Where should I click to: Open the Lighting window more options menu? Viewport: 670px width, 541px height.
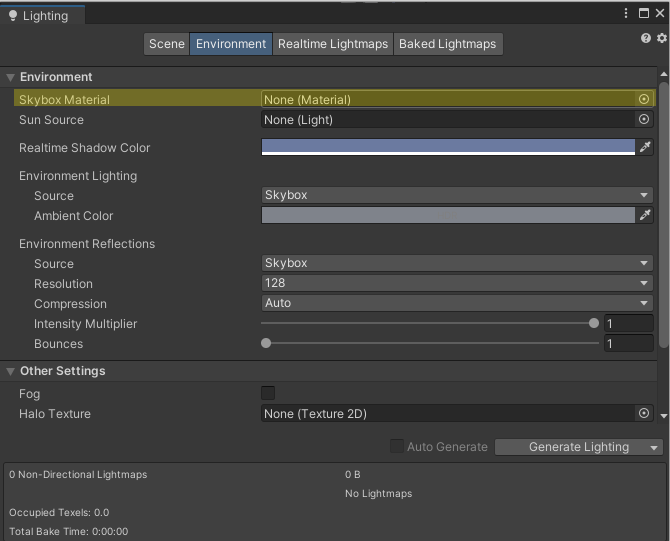pos(626,13)
